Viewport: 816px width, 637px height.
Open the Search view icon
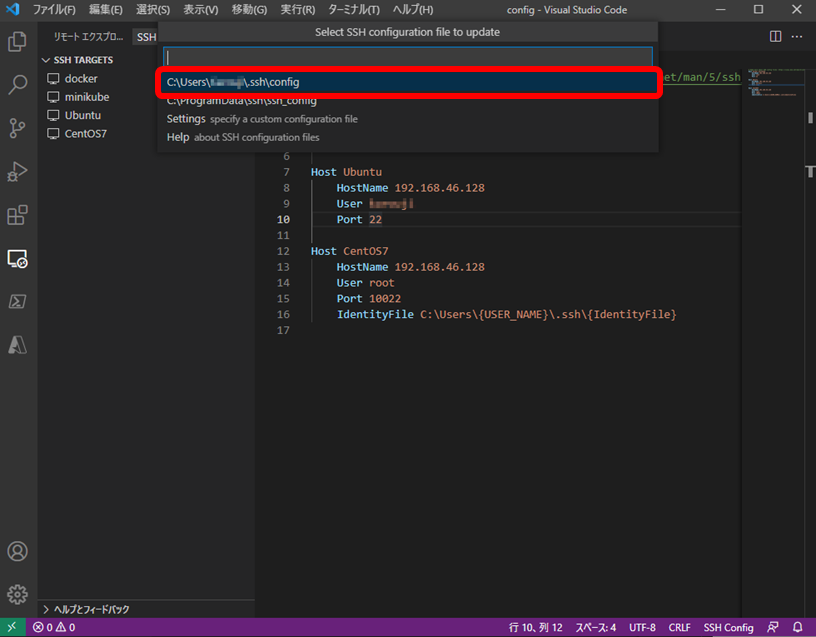pos(17,84)
